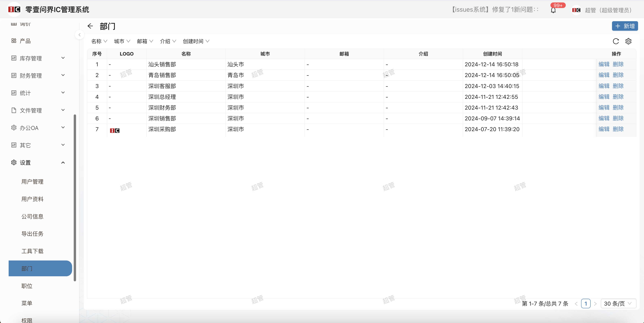This screenshot has height=323, width=644.
Task: Click the 超管 user avatar icon
Action: (x=576, y=10)
